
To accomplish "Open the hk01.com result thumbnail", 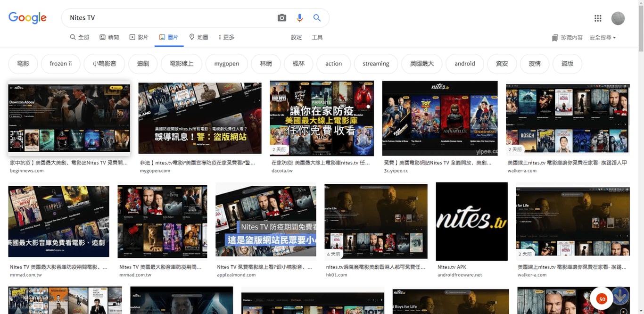I will (376, 221).
